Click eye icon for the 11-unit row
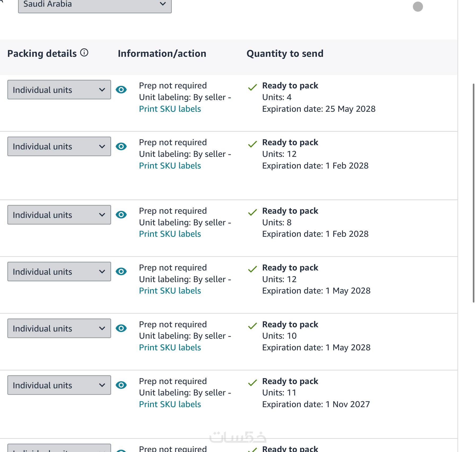Screen dimensions: 476x452 [121, 385]
